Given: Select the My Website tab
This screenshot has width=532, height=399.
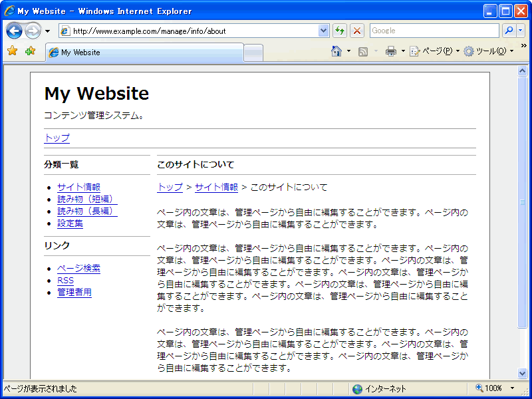Looking at the screenshot, I should point(143,53).
